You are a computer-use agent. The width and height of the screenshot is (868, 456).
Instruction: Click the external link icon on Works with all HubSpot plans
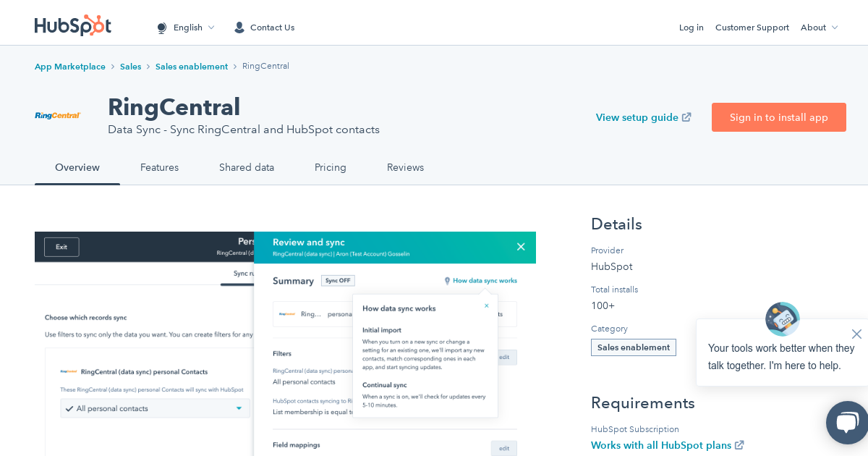739,445
